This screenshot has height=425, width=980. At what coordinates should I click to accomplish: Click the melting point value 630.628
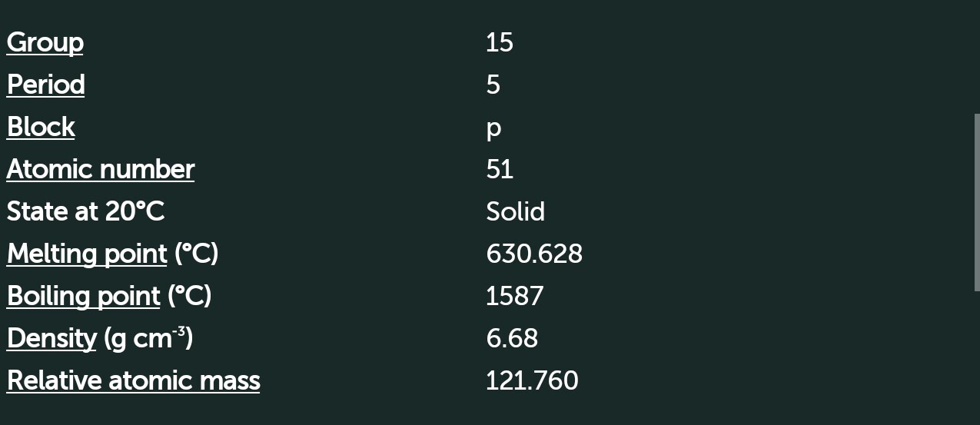pos(533,254)
